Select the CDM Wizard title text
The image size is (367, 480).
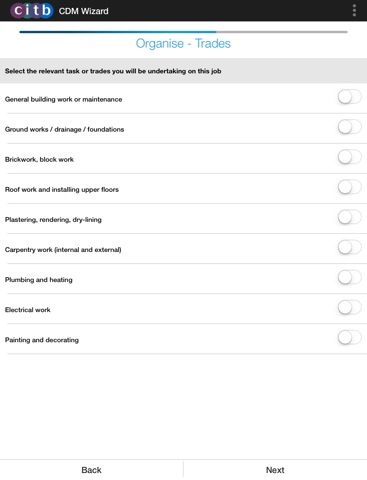tap(83, 11)
